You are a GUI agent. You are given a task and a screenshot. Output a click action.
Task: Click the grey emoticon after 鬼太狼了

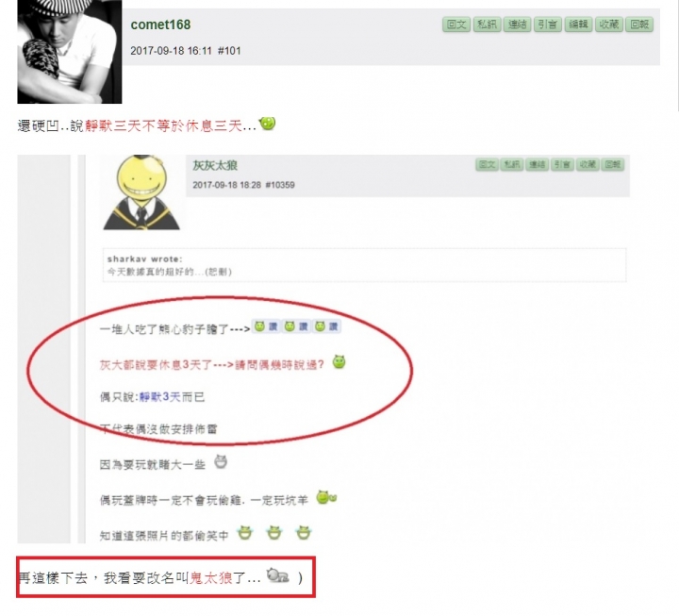[277, 575]
